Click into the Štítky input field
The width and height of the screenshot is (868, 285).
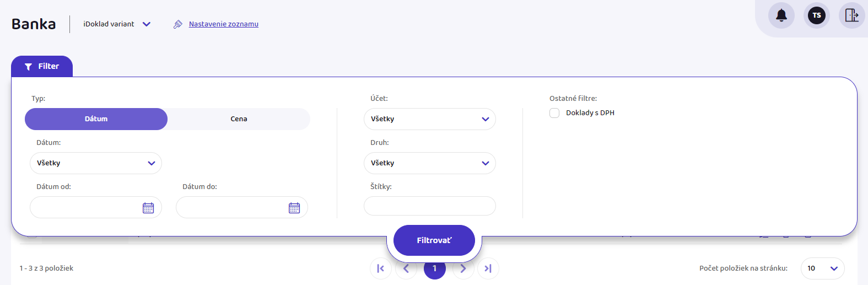pos(429,206)
